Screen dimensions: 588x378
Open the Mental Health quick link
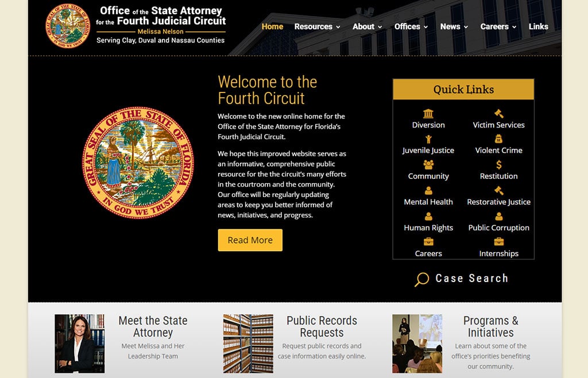428,202
